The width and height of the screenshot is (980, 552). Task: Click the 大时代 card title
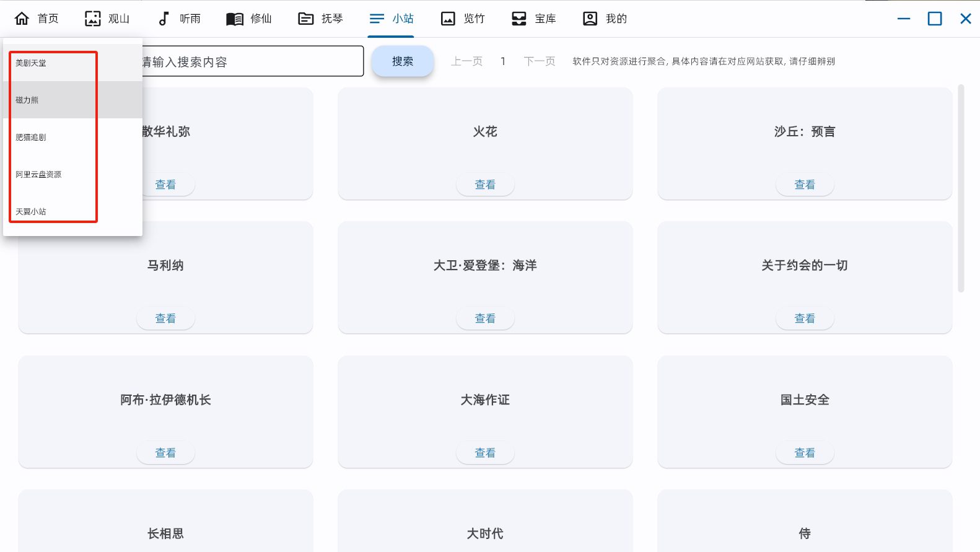485,533
